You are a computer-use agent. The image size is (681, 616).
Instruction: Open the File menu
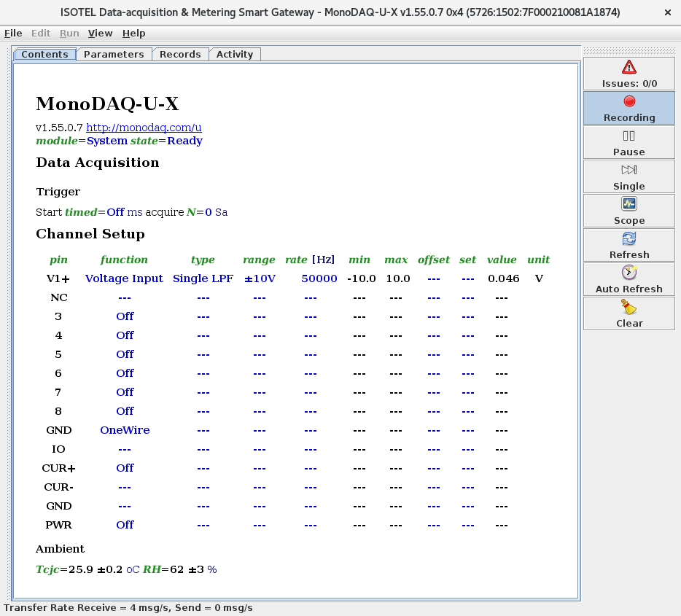tap(13, 34)
